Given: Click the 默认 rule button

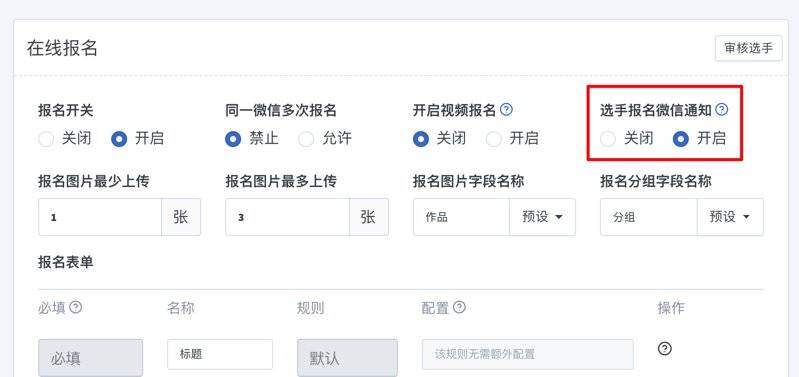Looking at the screenshot, I should [348, 358].
